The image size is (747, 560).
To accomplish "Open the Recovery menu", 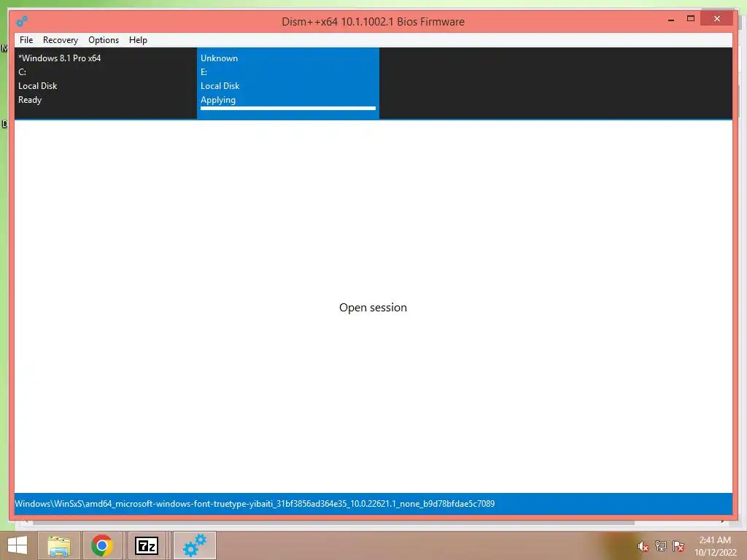I will click(x=60, y=40).
